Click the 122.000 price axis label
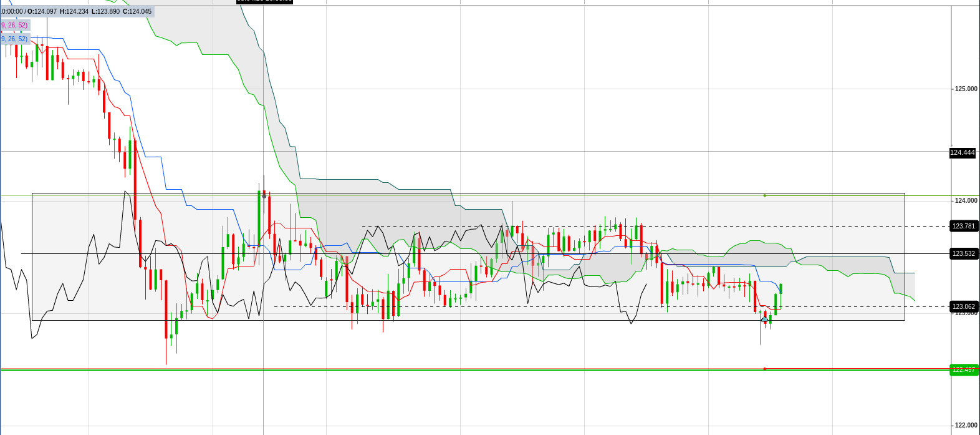The width and height of the screenshot is (980, 435). 966,425
